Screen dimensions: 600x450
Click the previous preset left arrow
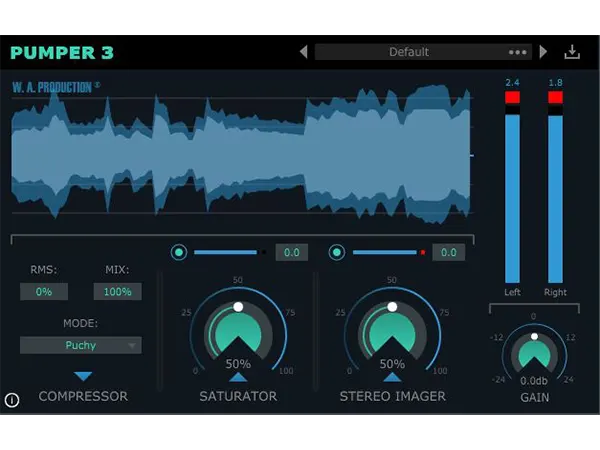(x=303, y=52)
